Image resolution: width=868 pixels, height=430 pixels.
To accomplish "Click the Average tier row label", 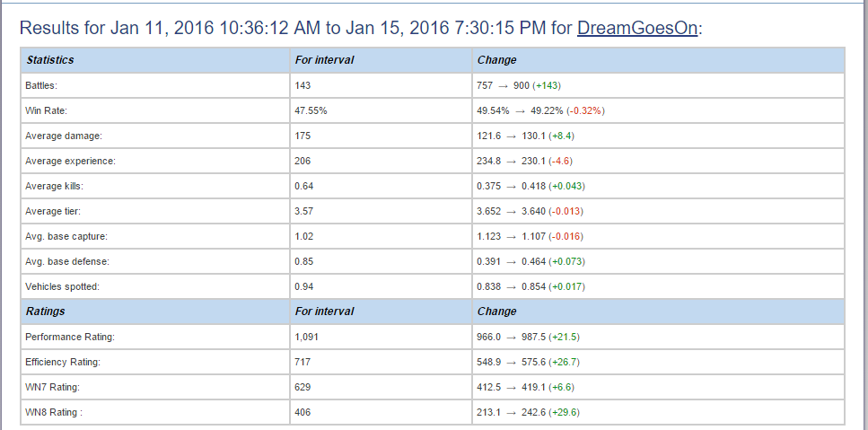I will coord(53,211).
